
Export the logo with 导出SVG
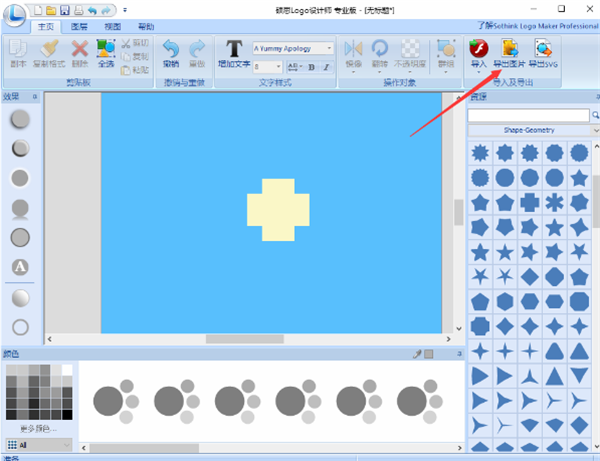tap(541, 52)
